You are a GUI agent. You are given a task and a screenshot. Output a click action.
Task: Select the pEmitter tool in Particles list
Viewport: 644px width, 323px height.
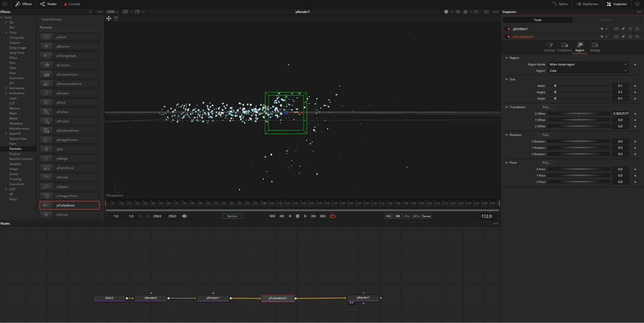(x=69, y=93)
